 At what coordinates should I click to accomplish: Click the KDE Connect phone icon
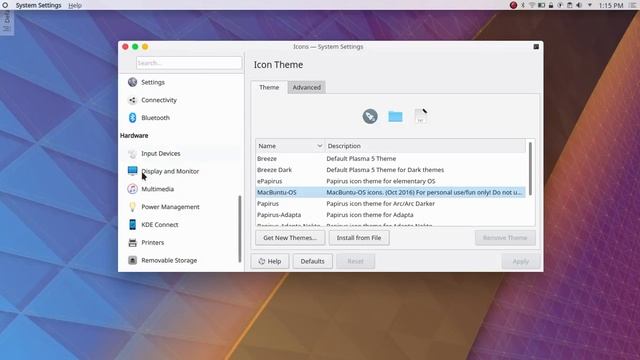coord(132,224)
